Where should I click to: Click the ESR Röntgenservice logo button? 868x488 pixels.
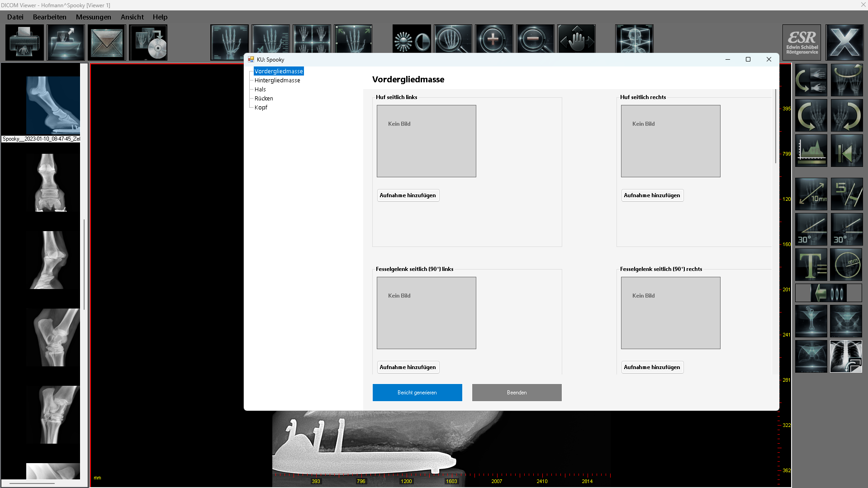coord(802,43)
